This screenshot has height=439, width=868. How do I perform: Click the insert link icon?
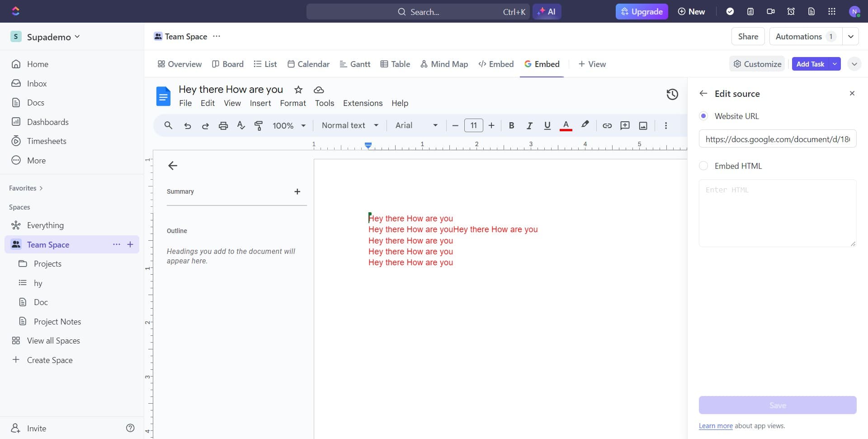(x=607, y=126)
